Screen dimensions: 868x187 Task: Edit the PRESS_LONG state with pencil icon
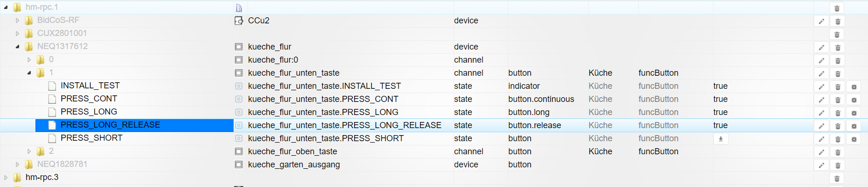point(821,113)
